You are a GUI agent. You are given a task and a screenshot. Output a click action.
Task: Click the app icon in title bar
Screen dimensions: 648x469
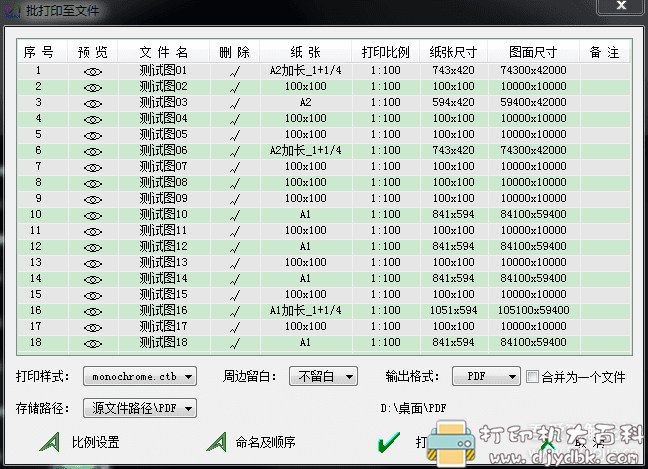click(x=12, y=10)
